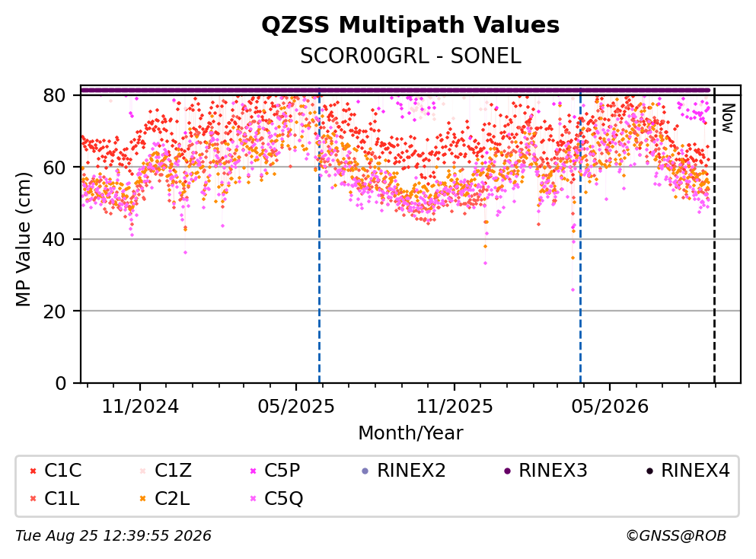
Task: Click the 20 y-axis tick label
Action: coord(54,311)
